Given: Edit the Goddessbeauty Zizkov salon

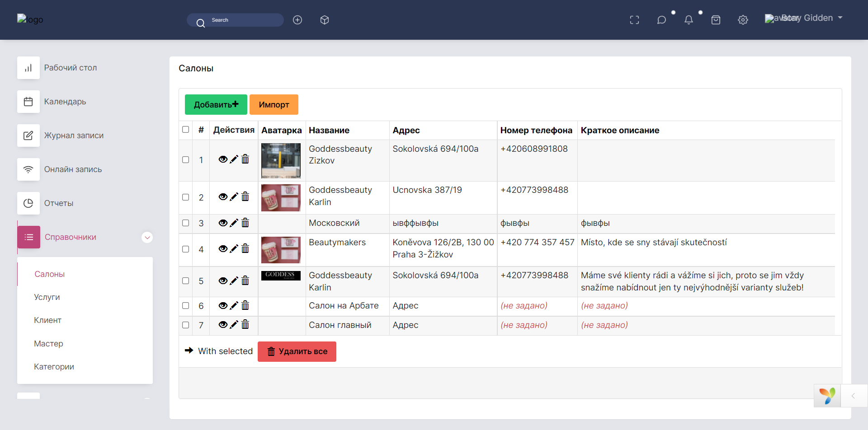Looking at the screenshot, I should [x=234, y=159].
